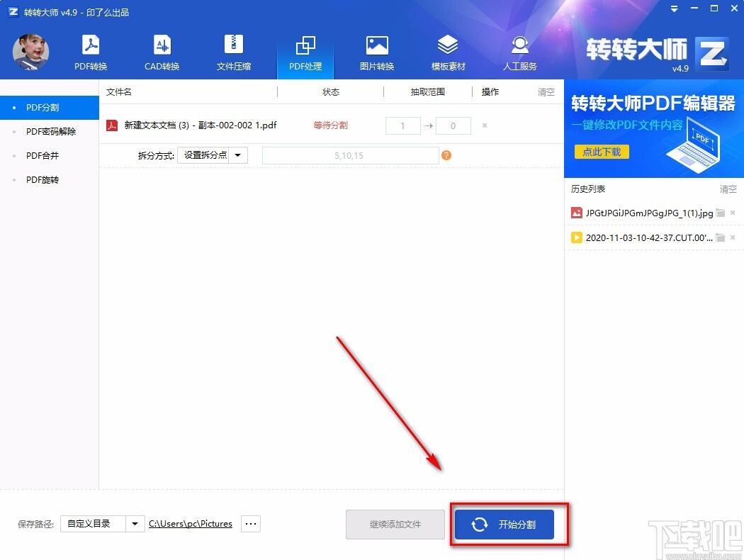Viewport: 744px width, 560px height.
Task: Edit the end page field showing 0
Action: 453,125
